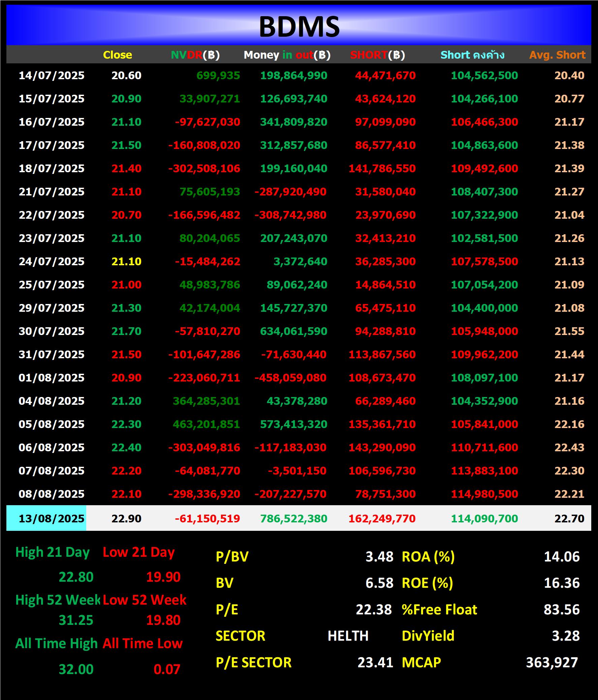Click money value 573,413,320

click(x=294, y=424)
